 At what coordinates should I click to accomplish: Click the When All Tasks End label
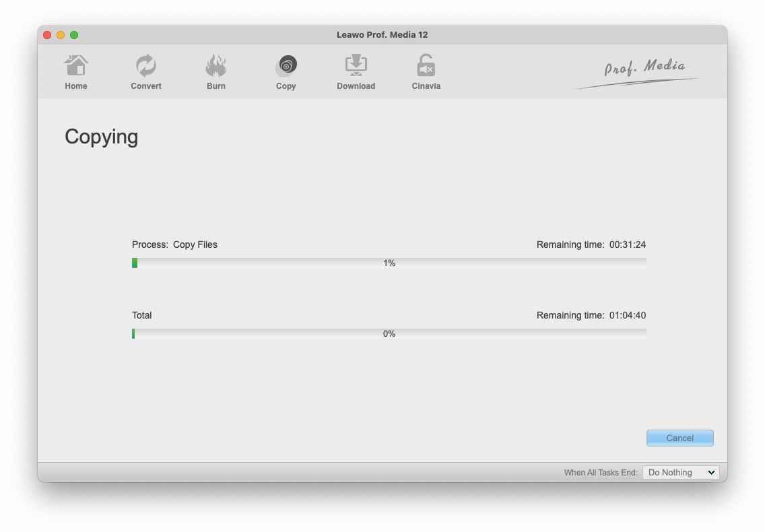coord(600,473)
